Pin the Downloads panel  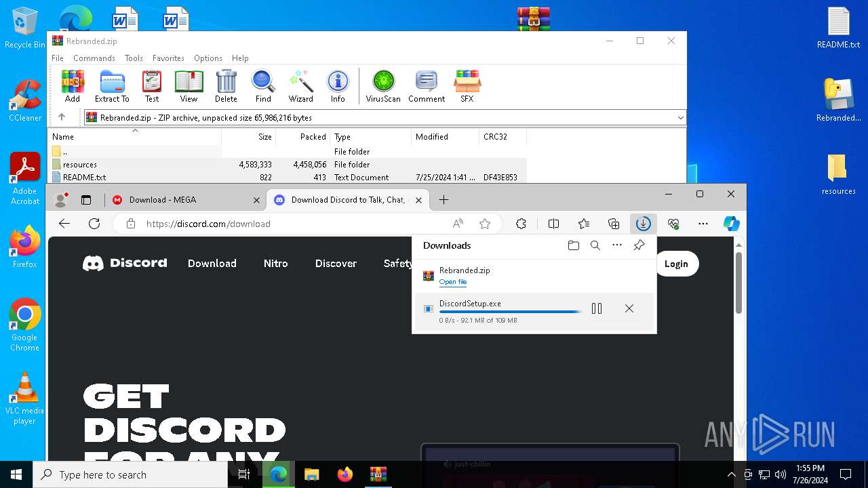coord(639,245)
